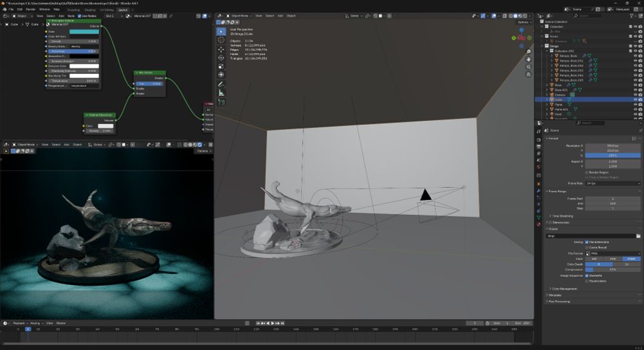Open the Output properties tab
644x350 pixels.
pos(538,147)
